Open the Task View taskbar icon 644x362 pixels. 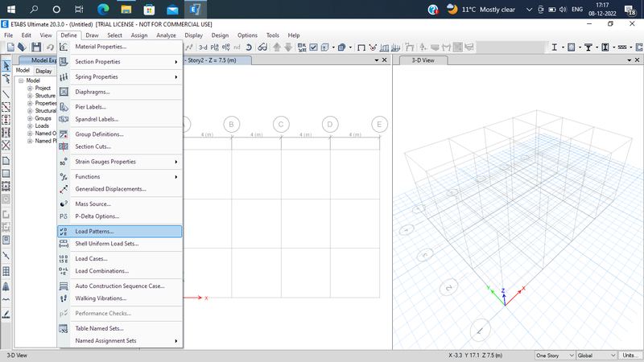[79, 9]
